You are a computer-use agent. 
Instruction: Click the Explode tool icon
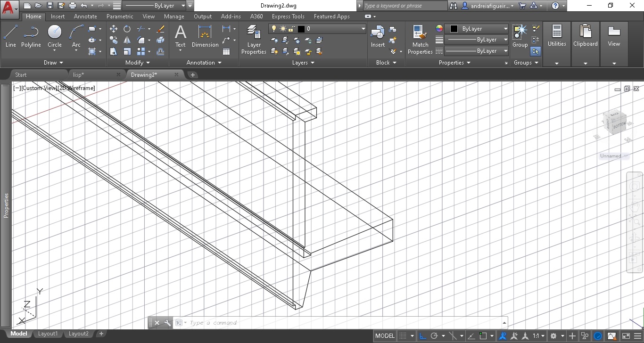(x=160, y=40)
